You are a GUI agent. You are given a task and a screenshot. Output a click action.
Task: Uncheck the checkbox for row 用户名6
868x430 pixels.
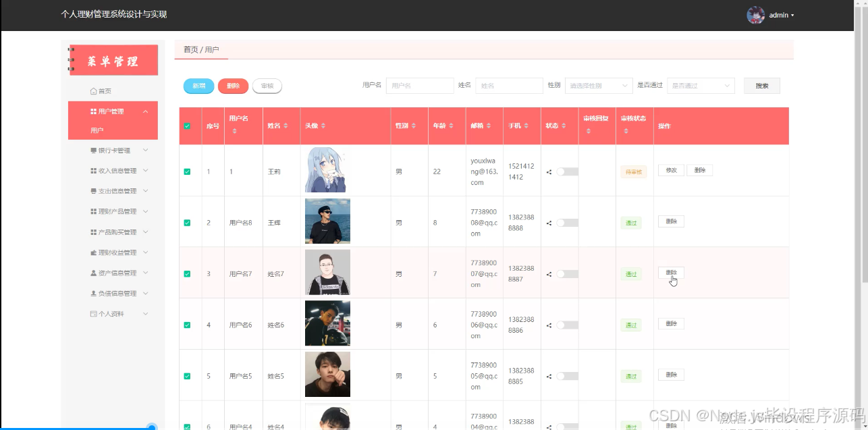point(187,325)
